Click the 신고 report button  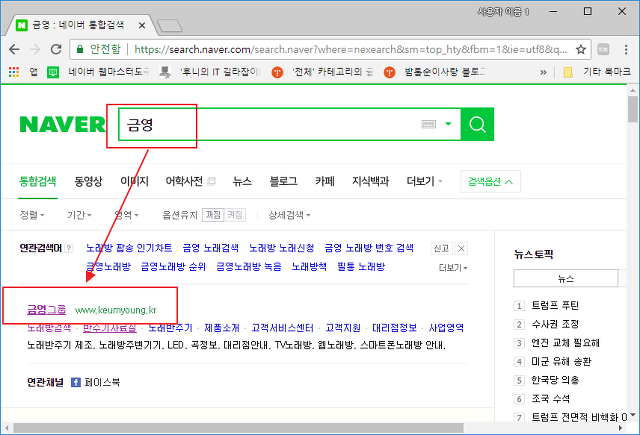(441, 248)
